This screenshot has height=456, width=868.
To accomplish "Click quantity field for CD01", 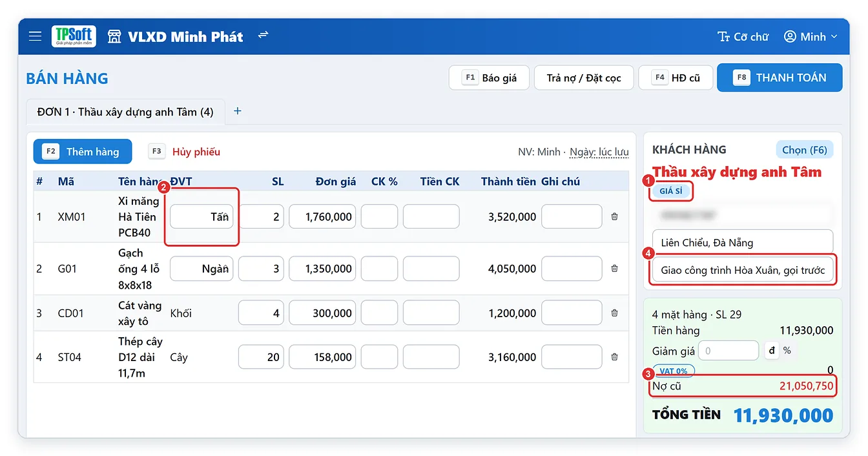I will (x=262, y=313).
